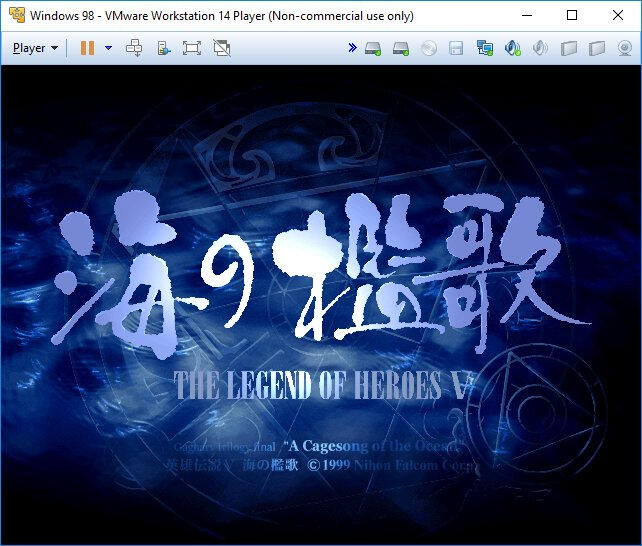Click the first greyed-out USB device icon
Viewport: 642px width, 546px height.
tap(569, 48)
